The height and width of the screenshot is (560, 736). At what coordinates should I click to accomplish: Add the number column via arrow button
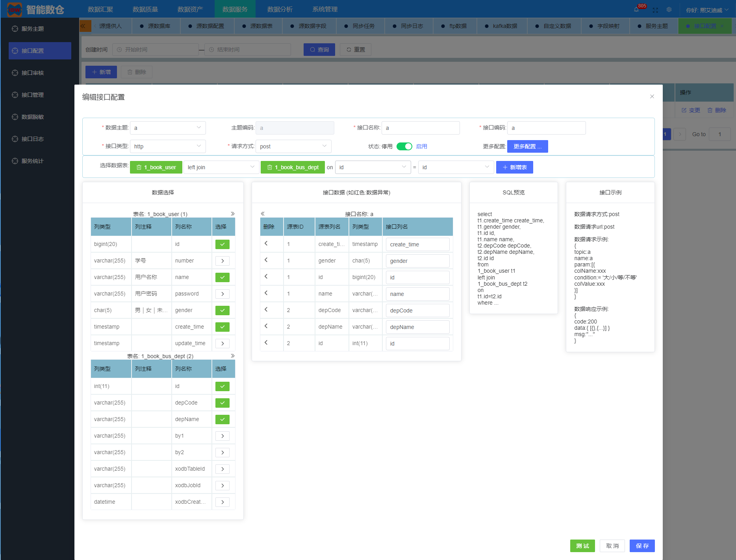tap(222, 261)
